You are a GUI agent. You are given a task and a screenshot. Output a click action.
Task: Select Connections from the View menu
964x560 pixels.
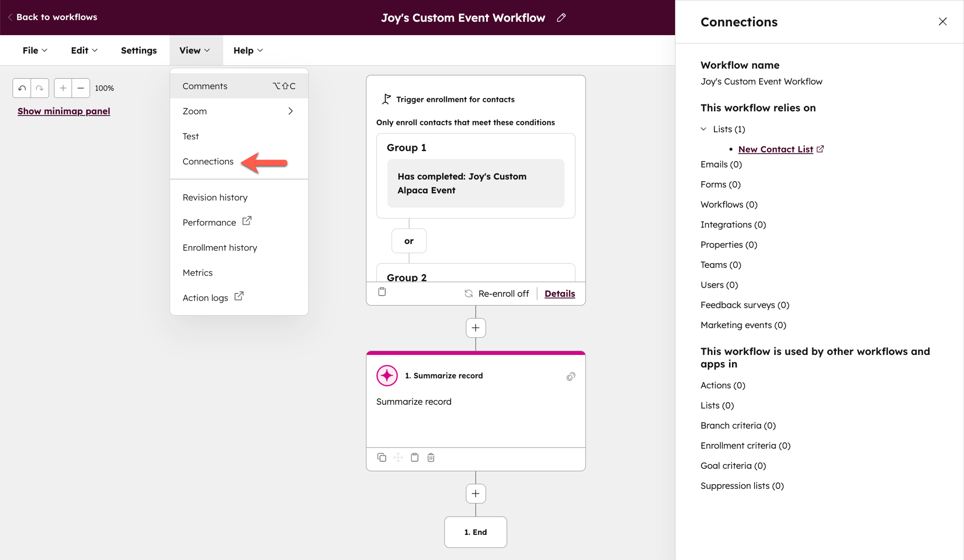tap(208, 161)
